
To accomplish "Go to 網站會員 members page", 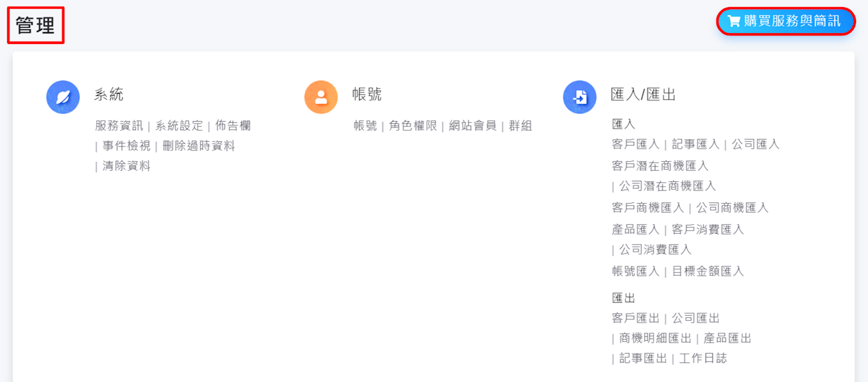I will (x=473, y=126).
